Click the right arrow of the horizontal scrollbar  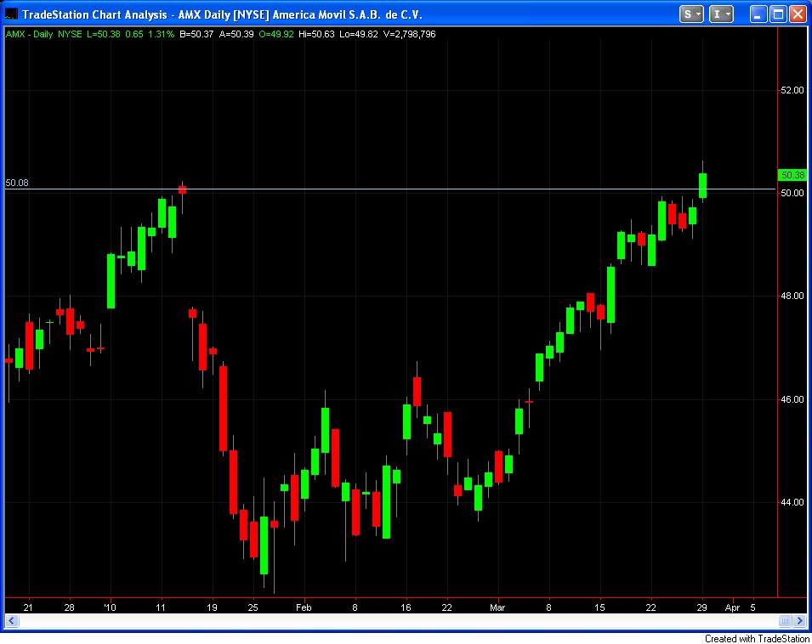tap(800, 621)
